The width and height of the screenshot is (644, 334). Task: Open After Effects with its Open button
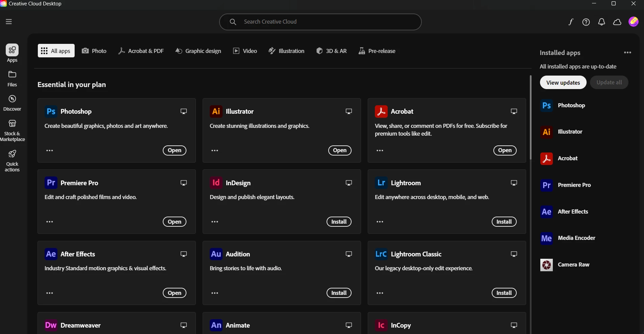click(175, 293)
